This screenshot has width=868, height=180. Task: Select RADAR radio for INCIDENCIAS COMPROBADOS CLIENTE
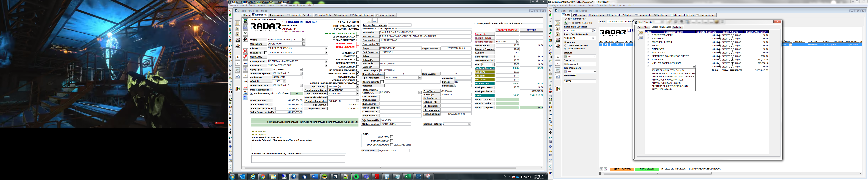(x=733, y=56)
